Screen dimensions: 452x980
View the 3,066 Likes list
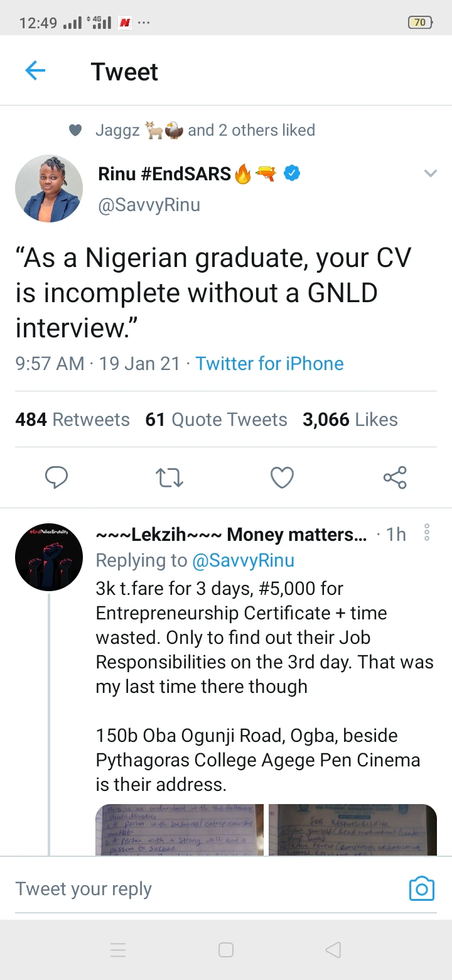(x=350, y=420)
